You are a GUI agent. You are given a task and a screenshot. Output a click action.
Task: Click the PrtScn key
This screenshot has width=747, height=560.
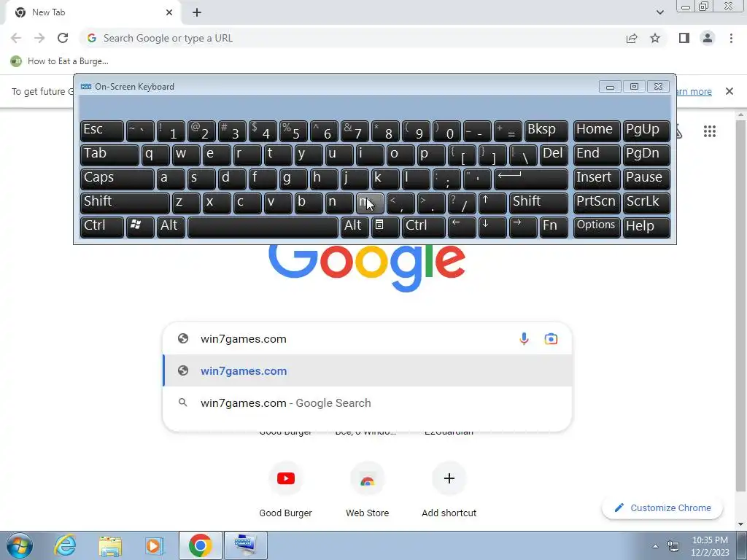tap(597, 203)
